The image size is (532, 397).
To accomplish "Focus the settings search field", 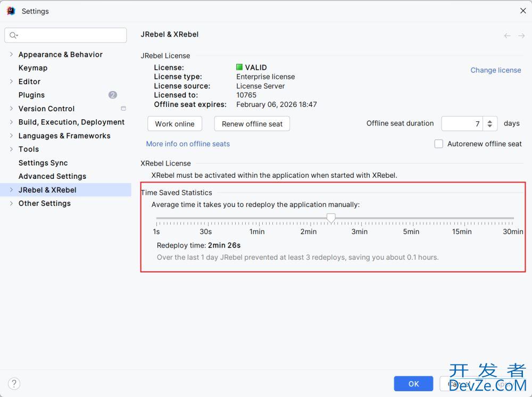I will [x=65, y=35].
